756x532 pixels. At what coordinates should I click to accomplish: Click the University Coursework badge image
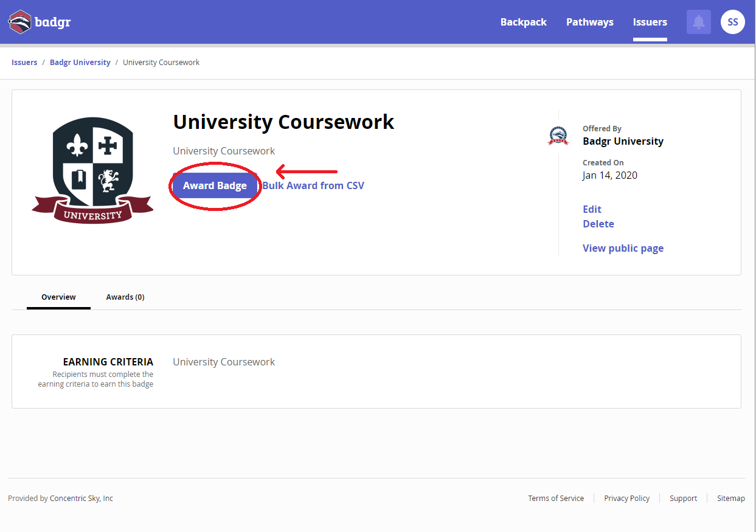tap(92, 170)
